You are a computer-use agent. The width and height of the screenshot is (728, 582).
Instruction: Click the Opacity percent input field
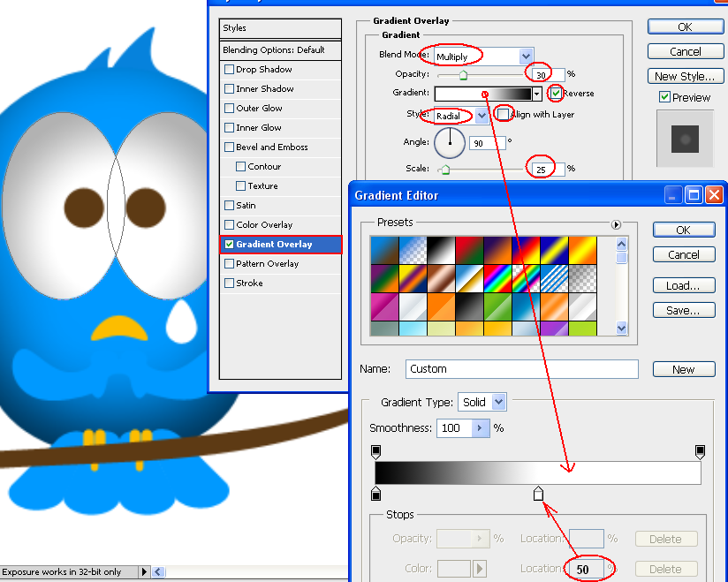549,75
